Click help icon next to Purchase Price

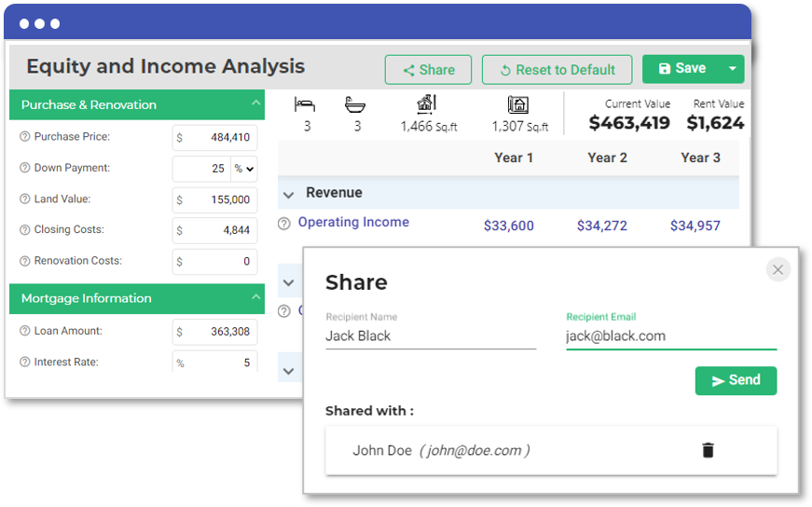click(x=24, y=137)
